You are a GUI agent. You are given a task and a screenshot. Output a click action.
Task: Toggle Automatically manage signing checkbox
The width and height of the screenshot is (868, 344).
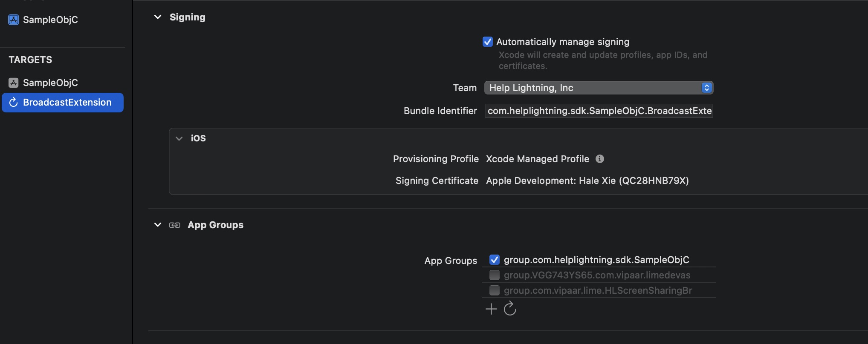[x=488, y=42]
